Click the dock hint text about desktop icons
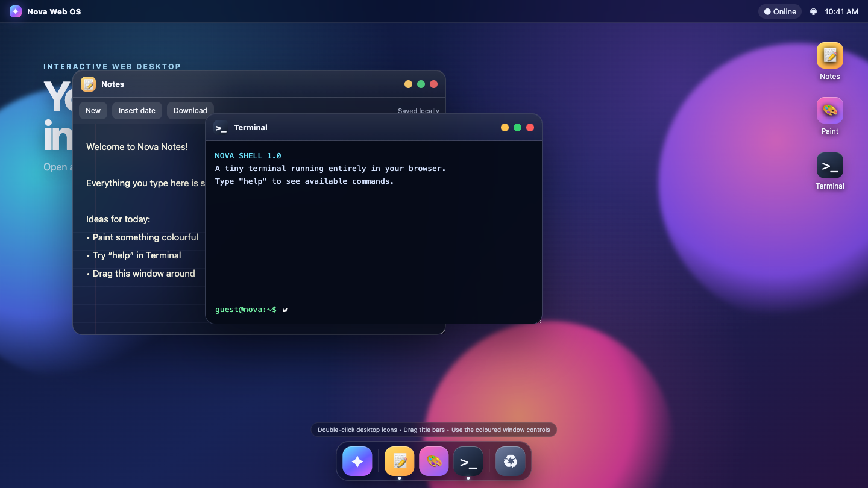 pyautogui.click(x=434, y=430)
